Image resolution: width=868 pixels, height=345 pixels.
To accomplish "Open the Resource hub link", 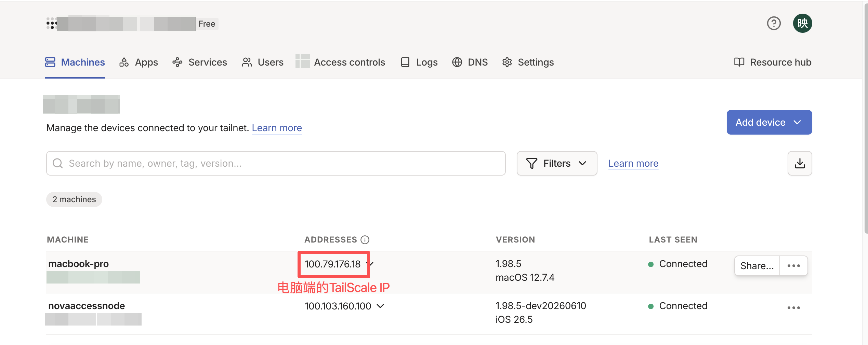I will (773, 62).
